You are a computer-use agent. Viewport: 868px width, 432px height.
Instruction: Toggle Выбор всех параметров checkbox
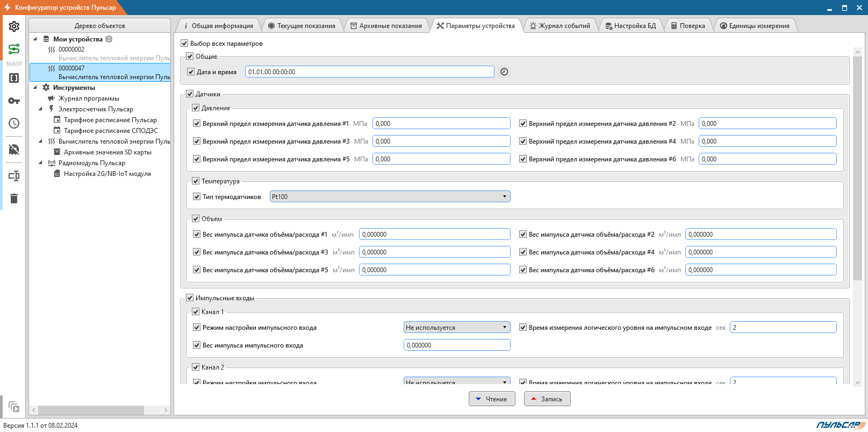[x=184, y=43]
